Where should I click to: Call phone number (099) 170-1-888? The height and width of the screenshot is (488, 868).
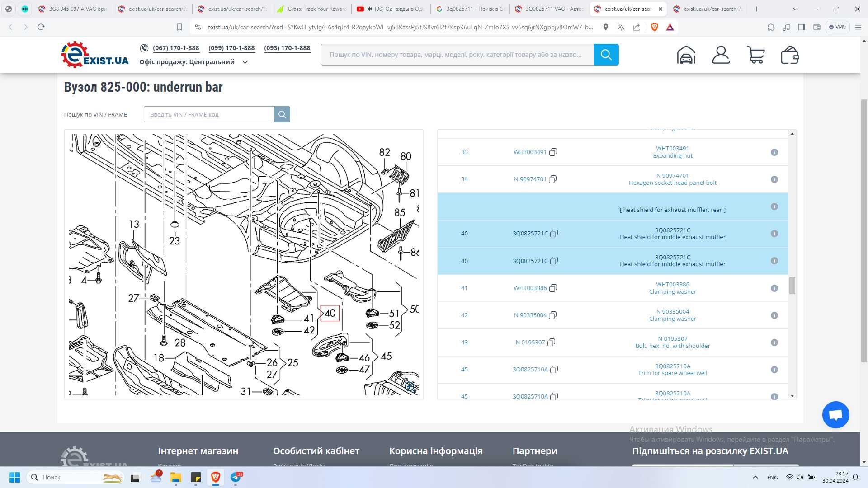(231, 48)
